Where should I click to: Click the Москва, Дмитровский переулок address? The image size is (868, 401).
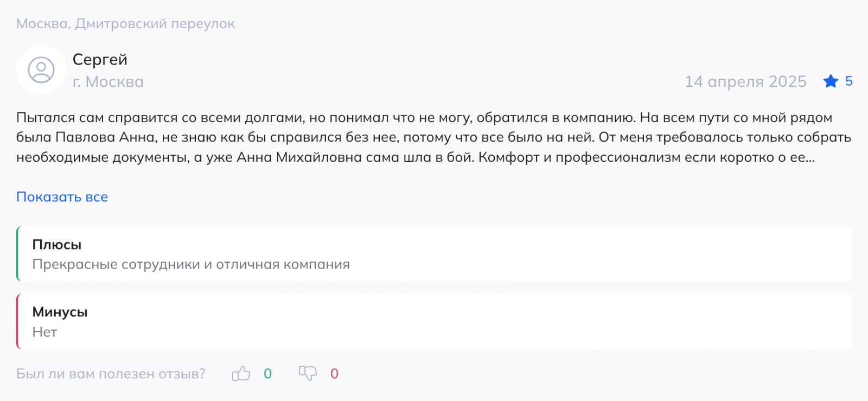(x=125, y=24)
